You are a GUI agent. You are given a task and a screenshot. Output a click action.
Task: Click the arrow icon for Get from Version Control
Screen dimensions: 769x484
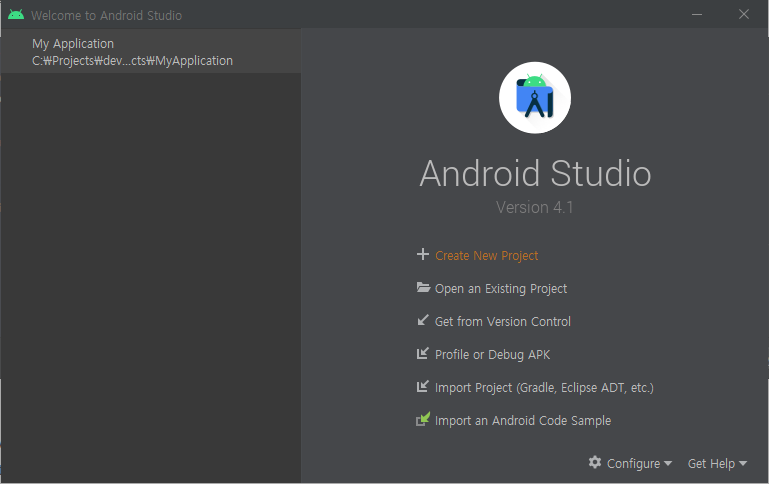[x=423, y=320]
